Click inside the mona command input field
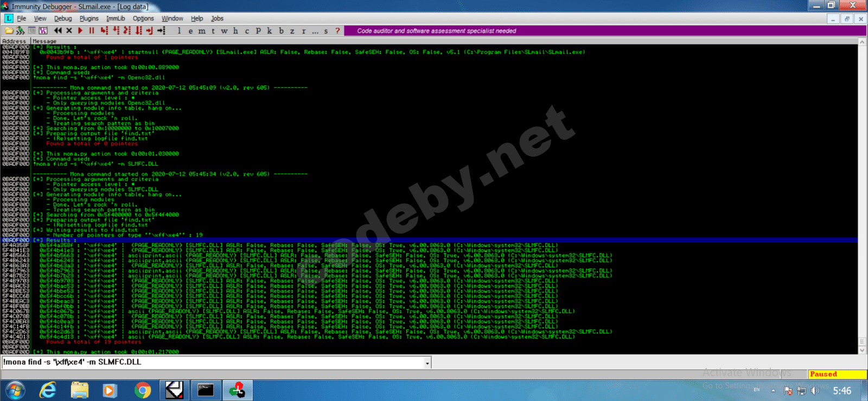The height and width of the screenshot is (401, 868). coord(212,363)
